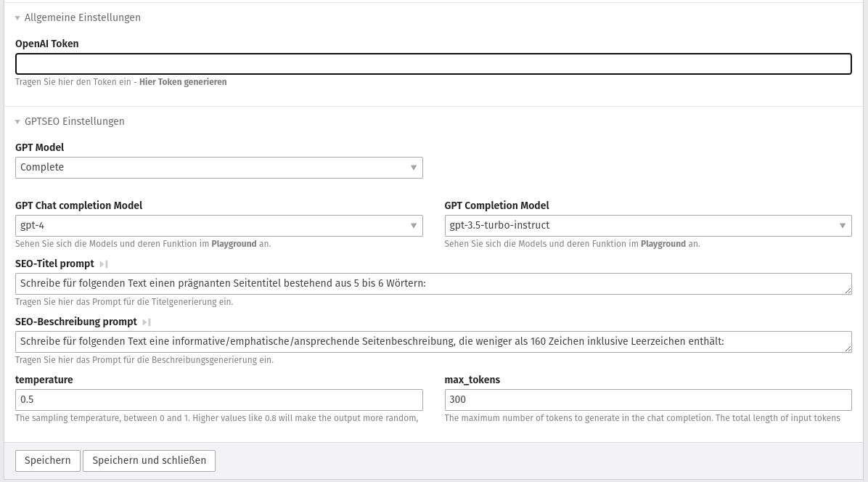Image resolution: width=868 pixels, height=482 pixels.
Task: Click the SEO-Beschreibung textarea resize handle
Action: 848,348
